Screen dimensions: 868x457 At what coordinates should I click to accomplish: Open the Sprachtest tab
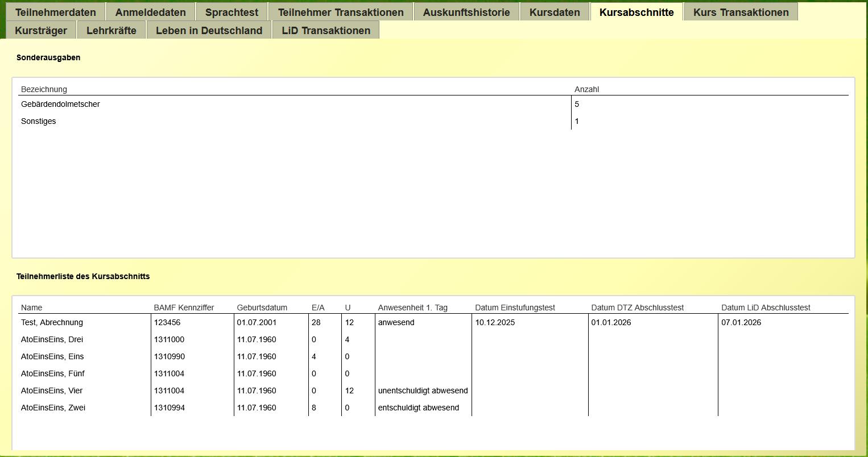[232, 12]
